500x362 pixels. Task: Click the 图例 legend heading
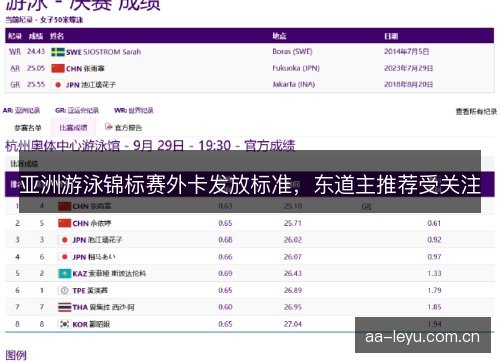click(x=16, y=355)
